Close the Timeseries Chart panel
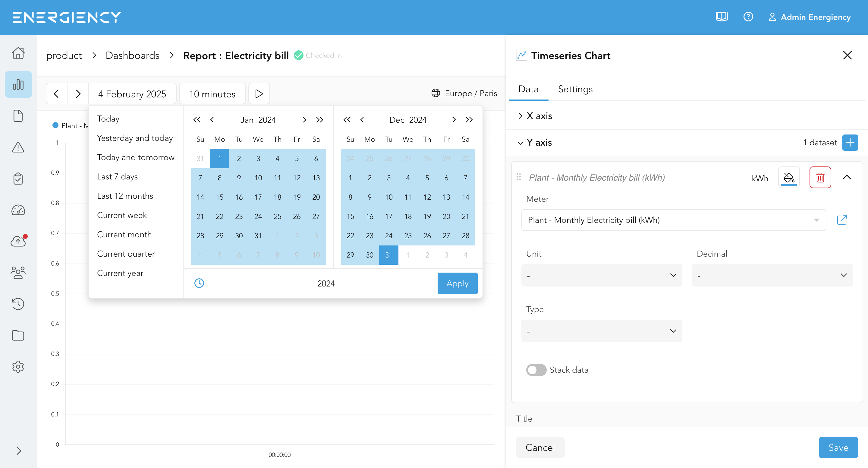Viewport: 868px width, 468px height. click(x=847, y=55)
